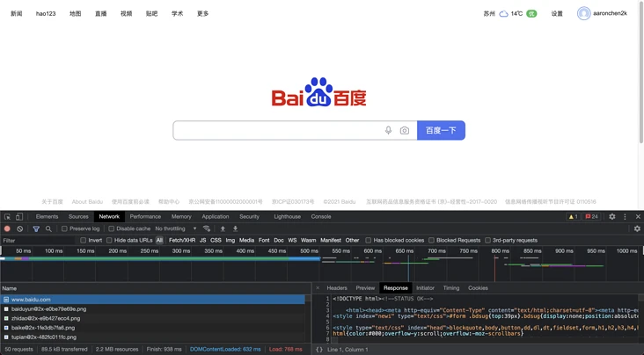Import HAR file with upload arrow
Image resolution: width=644 pixels, height=355 pixels.
coord(223,228)
